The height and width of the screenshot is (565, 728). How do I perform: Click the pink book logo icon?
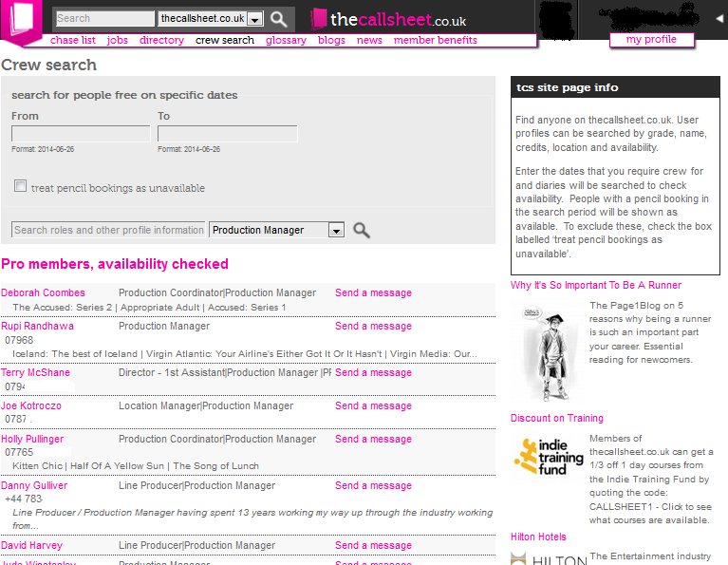22,21
